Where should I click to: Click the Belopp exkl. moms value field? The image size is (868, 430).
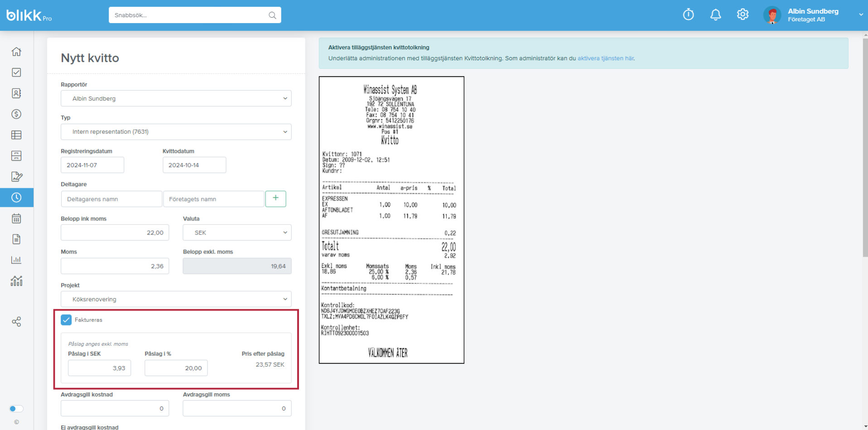point(237,266)
